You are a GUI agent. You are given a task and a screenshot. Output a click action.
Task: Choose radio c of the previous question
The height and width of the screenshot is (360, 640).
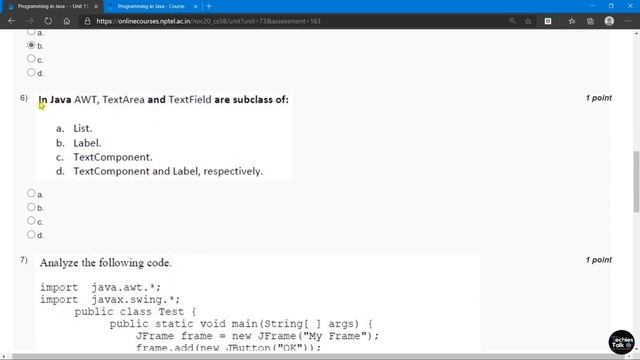(x=31, y=59)
